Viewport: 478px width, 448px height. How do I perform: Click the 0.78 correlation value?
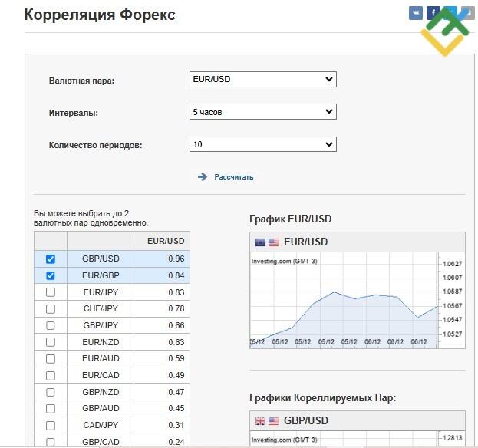pos(176,308)
